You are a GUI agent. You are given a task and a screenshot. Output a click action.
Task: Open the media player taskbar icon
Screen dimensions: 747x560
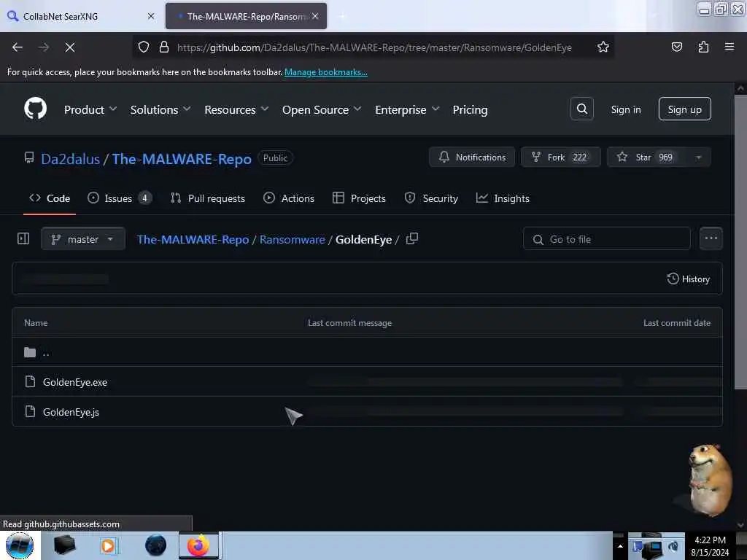point(108,545)
